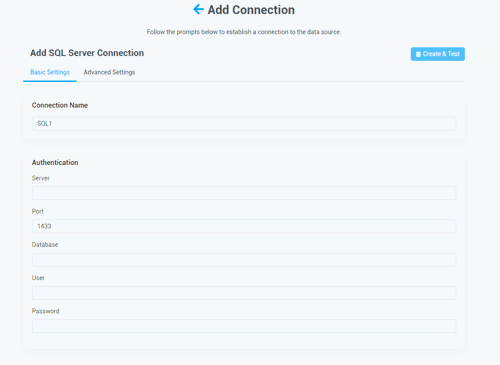
Task: Click the Create & Test button label
Action: [x=441, y=54]
